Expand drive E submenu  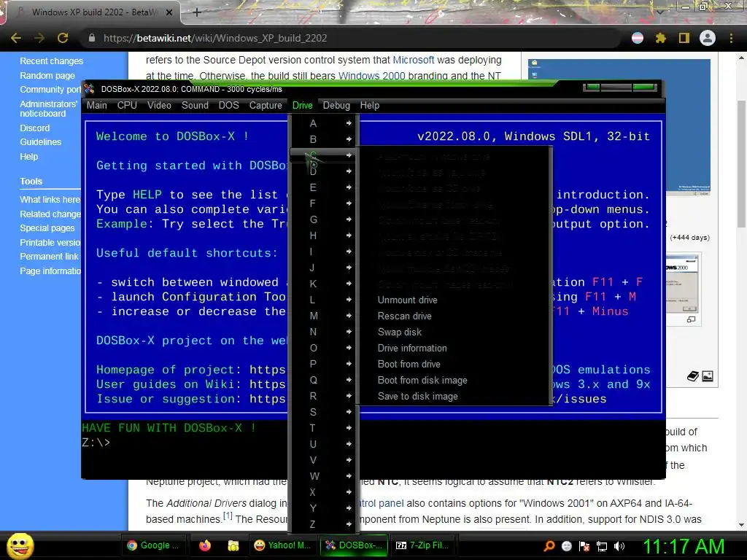[324, 187]
